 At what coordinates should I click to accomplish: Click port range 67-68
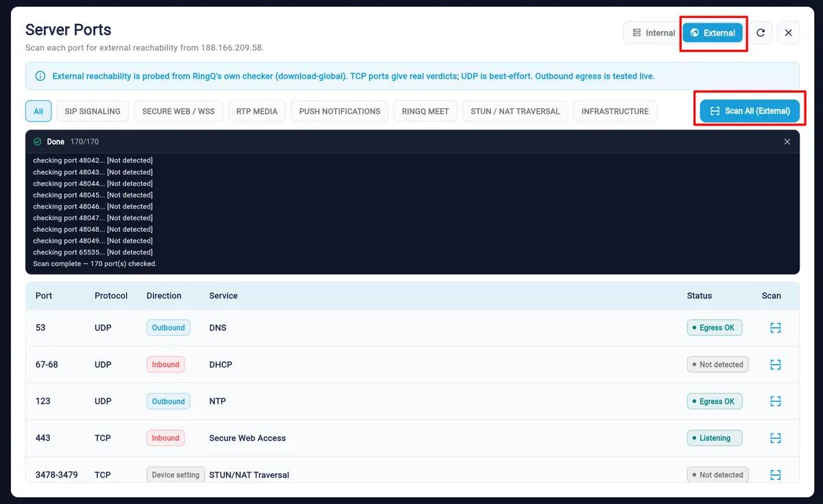pyautogui.click(x=47, y=365)
